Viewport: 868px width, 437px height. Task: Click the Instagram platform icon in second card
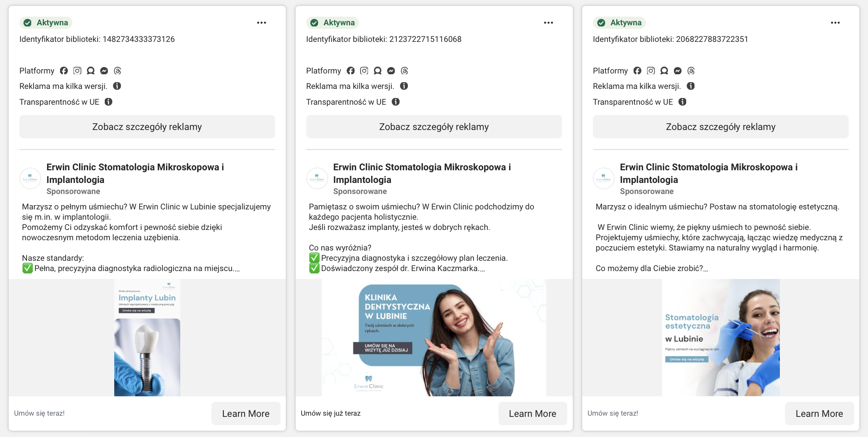coord(364,70)
